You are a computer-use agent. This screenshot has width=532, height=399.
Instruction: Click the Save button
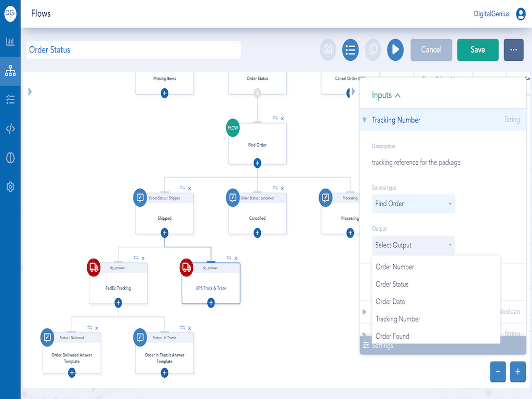click(x=477, y=50)
